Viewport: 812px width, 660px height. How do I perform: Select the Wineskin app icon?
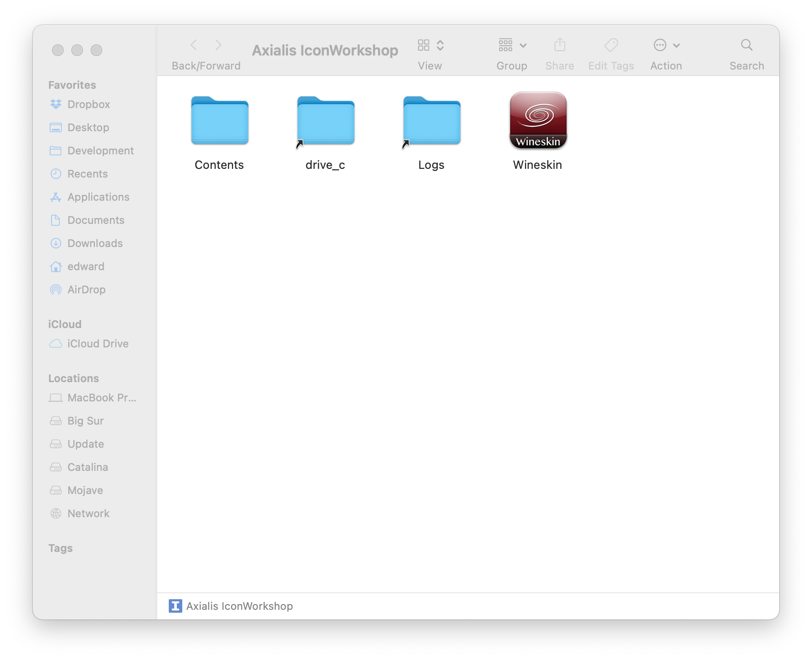coord(538,121)
